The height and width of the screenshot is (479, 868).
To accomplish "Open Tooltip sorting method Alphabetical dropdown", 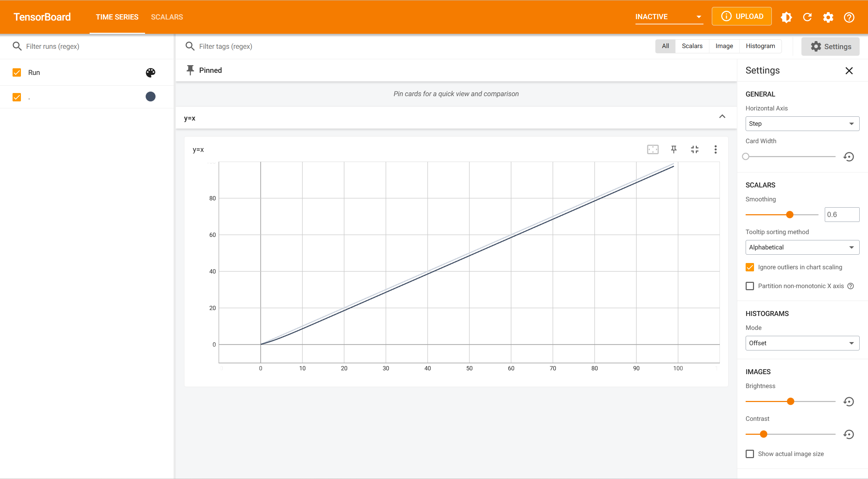I will [x=802, y=247].
